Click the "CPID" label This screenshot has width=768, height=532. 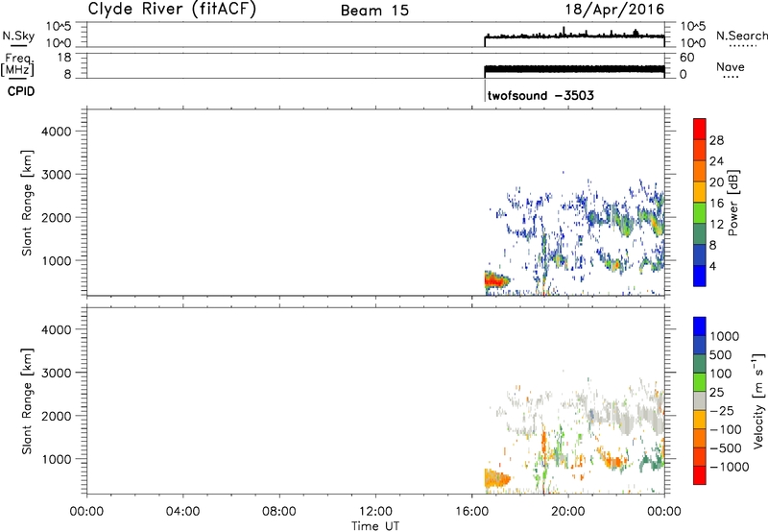click(x=21, y=91)
